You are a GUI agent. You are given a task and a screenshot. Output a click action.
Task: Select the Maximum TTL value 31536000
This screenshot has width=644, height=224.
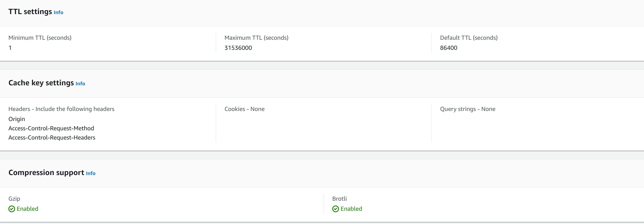tap(238, 48)
